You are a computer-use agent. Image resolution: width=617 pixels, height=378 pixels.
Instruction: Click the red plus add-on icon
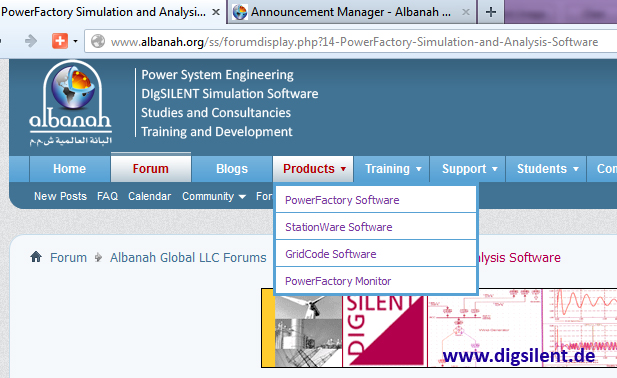coord(60,41)
